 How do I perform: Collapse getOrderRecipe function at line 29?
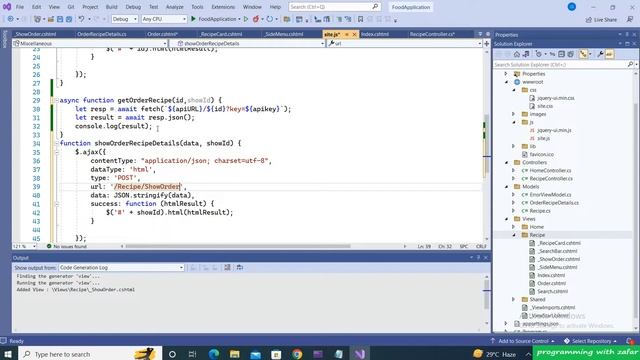tap(57, 100)
